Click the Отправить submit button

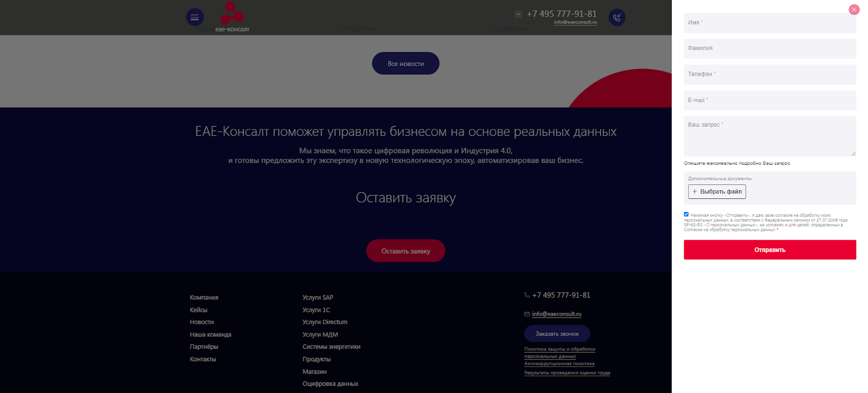click(770, 250)
